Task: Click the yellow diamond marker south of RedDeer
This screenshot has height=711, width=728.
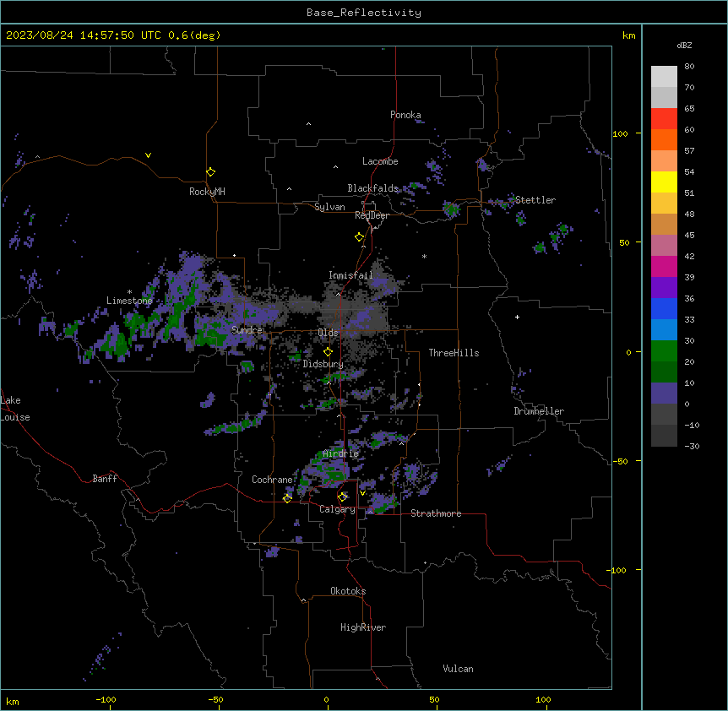Action: click(360, 237)
